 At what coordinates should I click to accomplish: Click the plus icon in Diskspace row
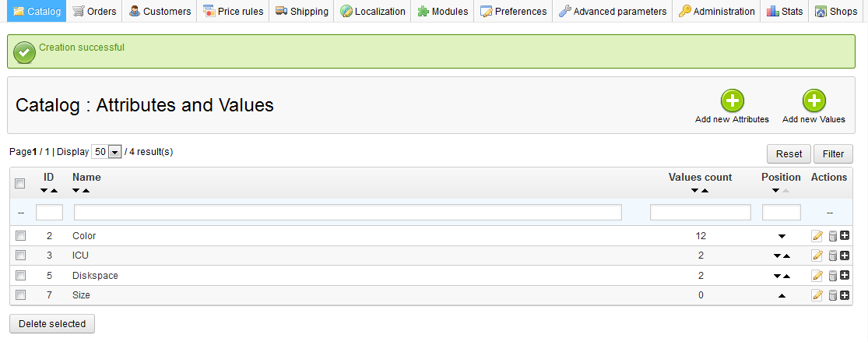coord(845,276)
